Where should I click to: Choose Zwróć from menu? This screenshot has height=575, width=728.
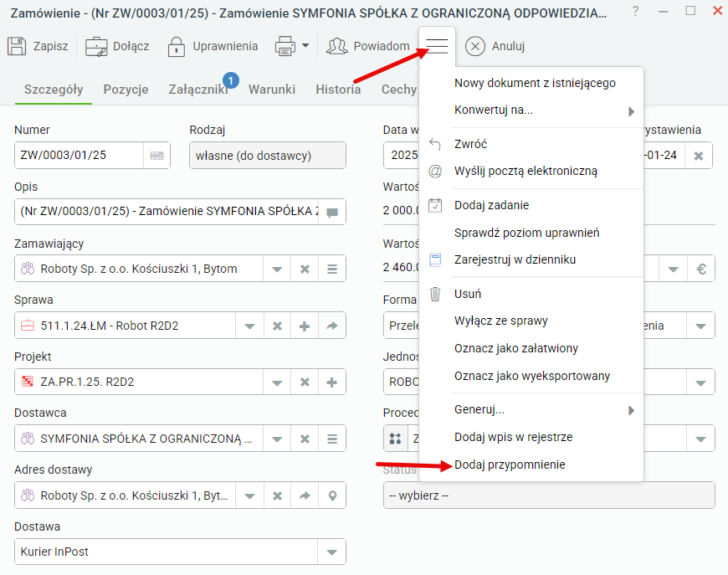click(x=531, y=145)
